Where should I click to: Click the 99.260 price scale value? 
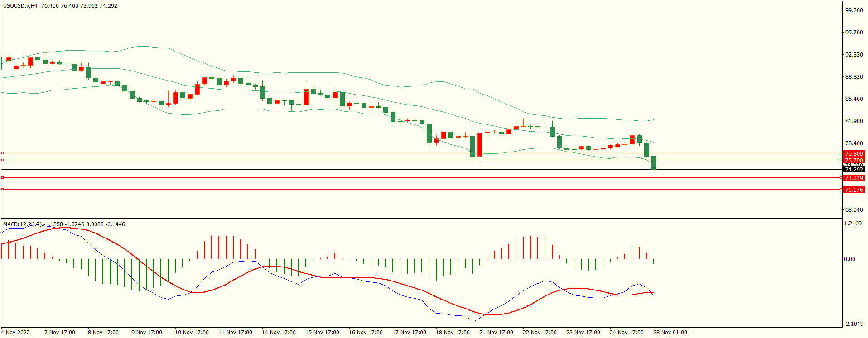[x=854, y=10]
